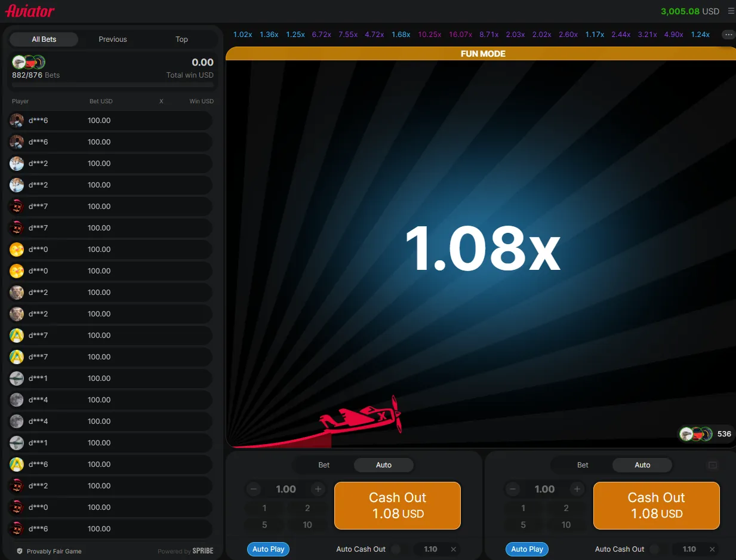Choose quick amount 2 in second bet panel
Viewport: 736px width, 560px height.
[x=566, y=508]
